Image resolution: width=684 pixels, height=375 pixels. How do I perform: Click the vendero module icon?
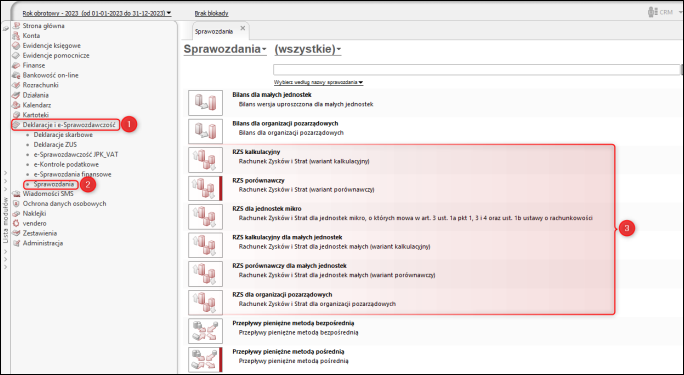(17, 223)
